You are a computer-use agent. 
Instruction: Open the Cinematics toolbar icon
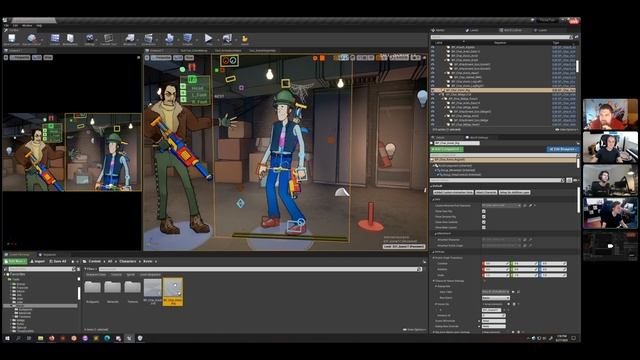pos(148,39)
